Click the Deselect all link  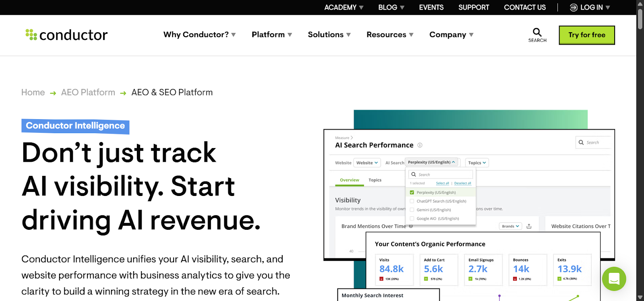point(462,183)
